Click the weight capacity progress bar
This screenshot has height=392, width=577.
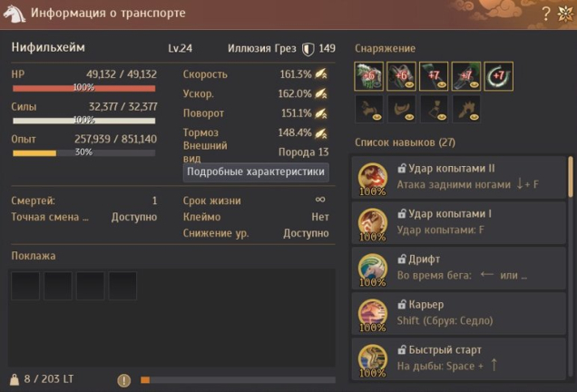(238, 380)
